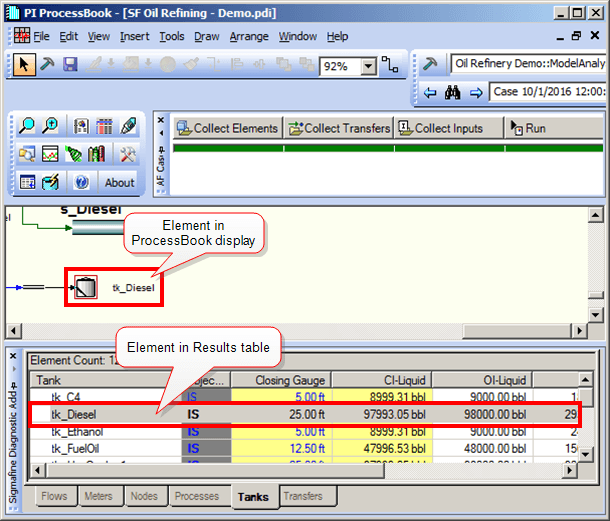Switch to the Nodes tab
Image resolution: width=610 pixels, height=521 pixels.
(144, 496)
